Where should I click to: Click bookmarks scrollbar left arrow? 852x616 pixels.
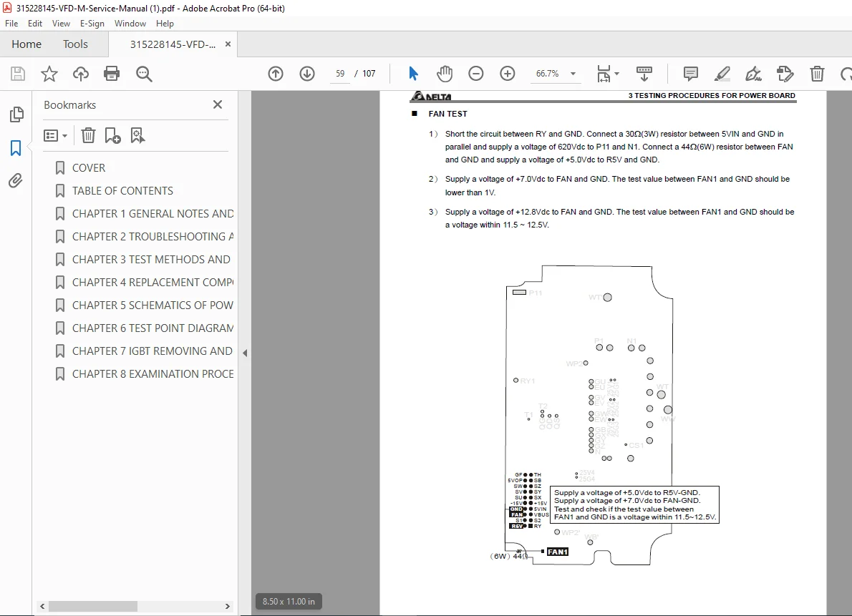pyautogui.click(x=42, y=606)
